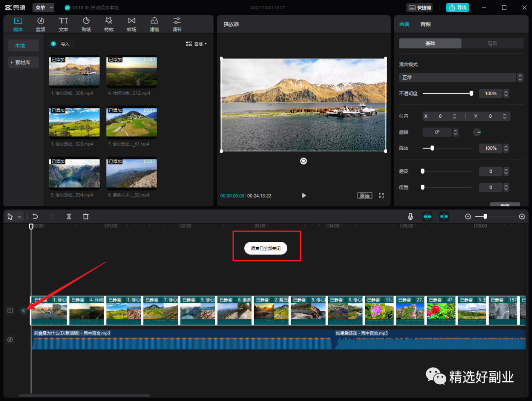Open the 贴纸 stickers panel
This screenshot has height=401, width=532.
click(86, 24)
